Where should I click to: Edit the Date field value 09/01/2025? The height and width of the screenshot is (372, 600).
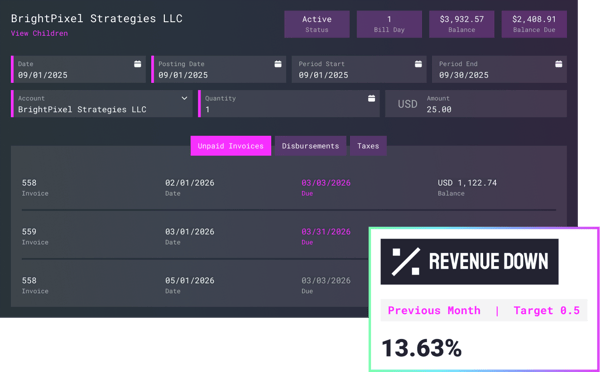(x=78, y=69)
